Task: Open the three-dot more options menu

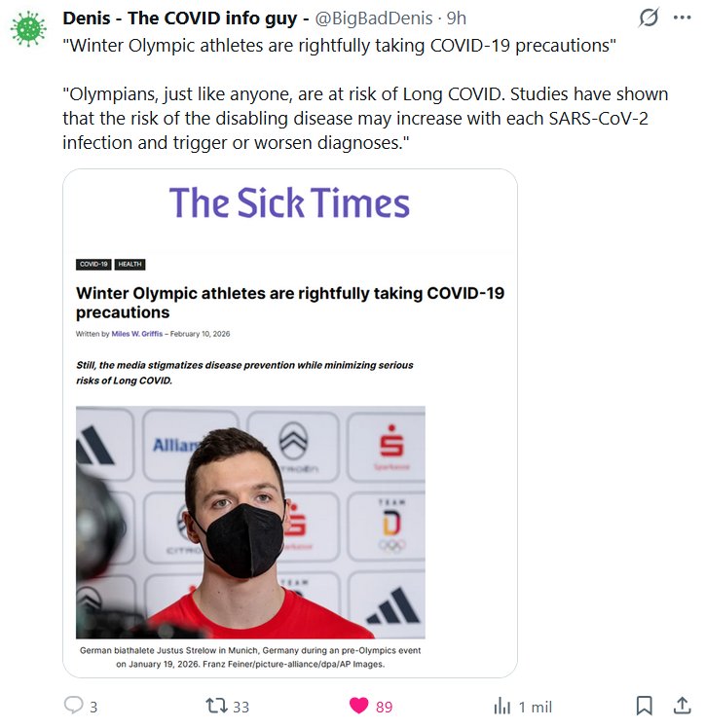Action: [x=682, y=18]
